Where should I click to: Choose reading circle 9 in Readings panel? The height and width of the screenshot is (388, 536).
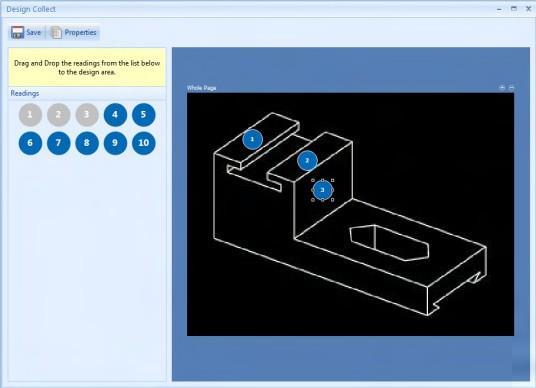click(115, 143)
